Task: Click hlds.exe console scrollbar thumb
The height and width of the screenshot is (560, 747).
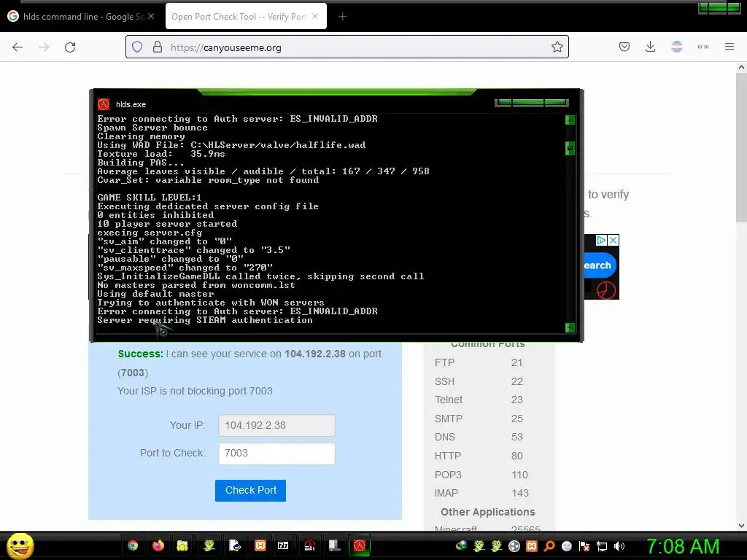Action: click(570, 149)
